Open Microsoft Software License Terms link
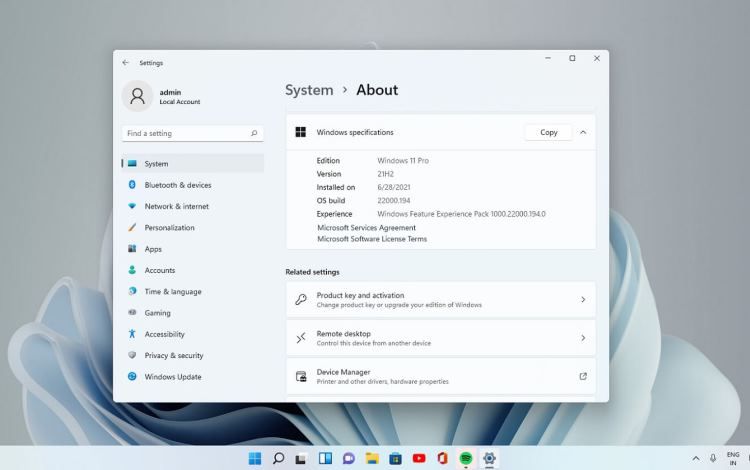Image resolution: width=750 pixels, height=470 pixels. coord(372,239)
